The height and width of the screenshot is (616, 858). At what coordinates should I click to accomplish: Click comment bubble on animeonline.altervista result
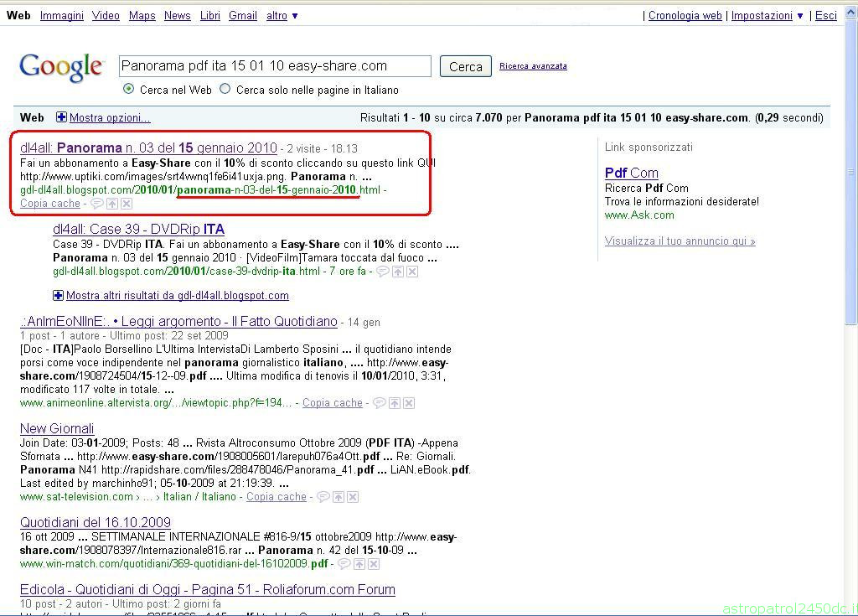[x=380, y=403]
